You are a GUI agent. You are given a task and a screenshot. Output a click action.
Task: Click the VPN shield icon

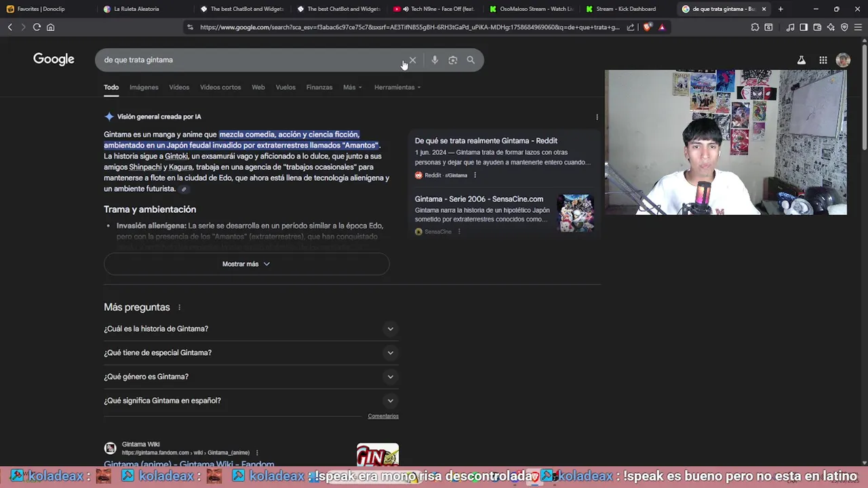coord(844,27)
